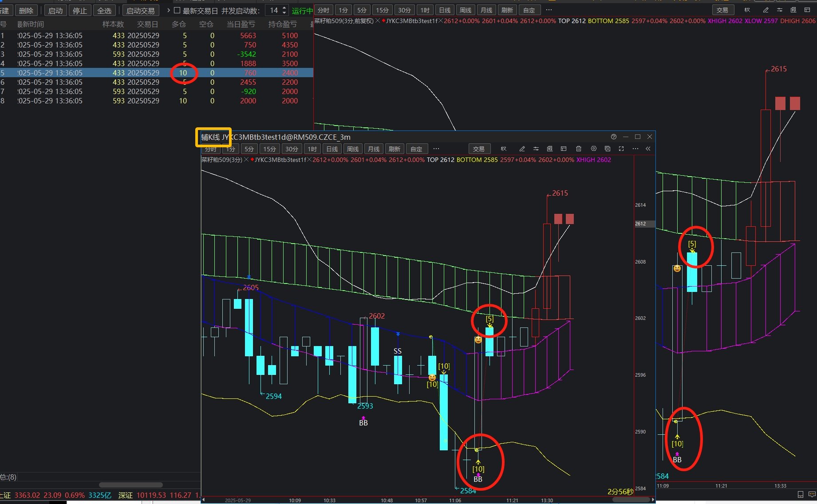Click the 全选 button in strategy panel
The image size is (817, 504).
click(104, 11)
